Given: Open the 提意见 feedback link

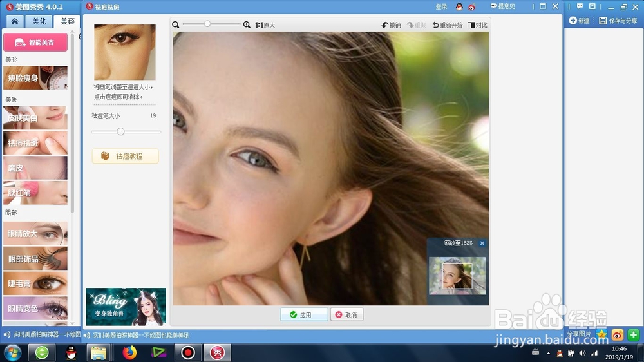Looking at the screenshot, I should click(503, 6).
